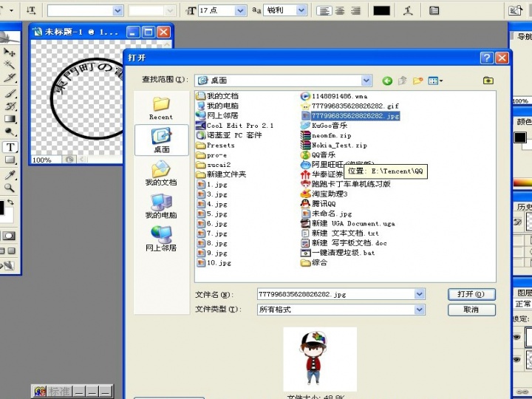532x399 pixels.
Task: Create warped text button
Action: point(408,10)
